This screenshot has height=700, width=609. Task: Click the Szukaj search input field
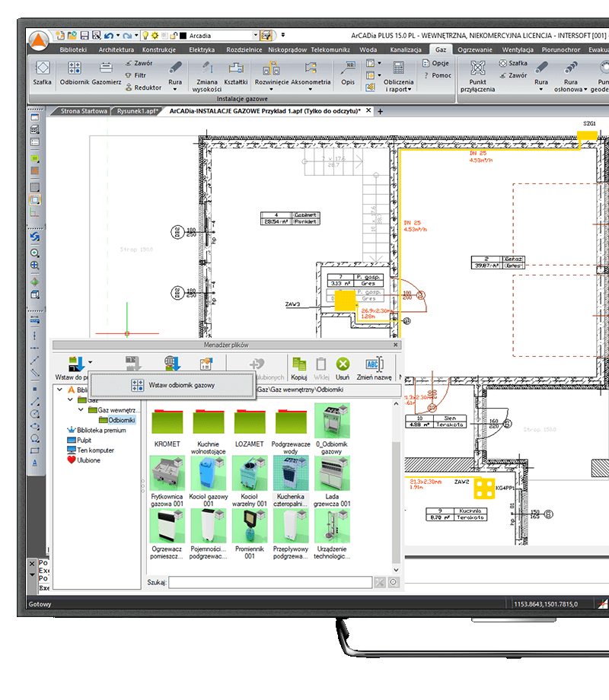pyautogui.click(x=270, y=582)
